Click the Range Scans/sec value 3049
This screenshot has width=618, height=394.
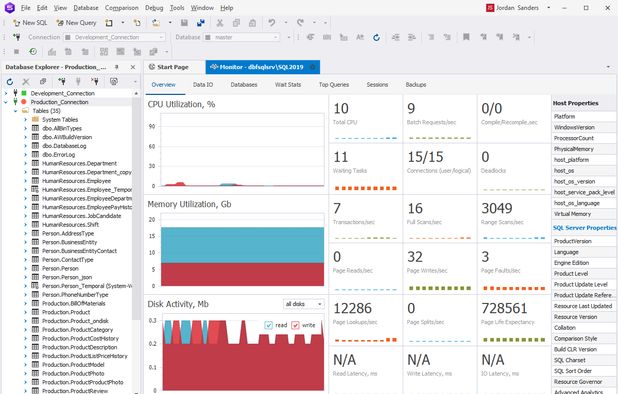click(497, 208)
